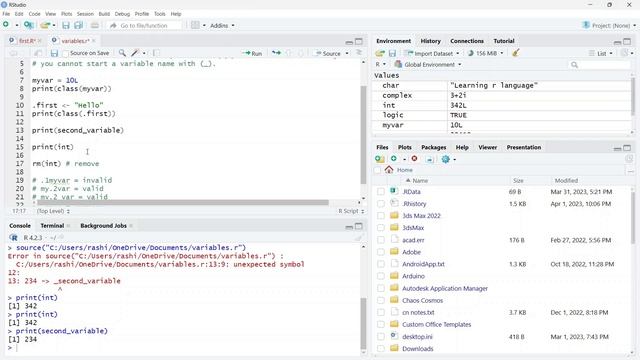Select 3ds Max 2022 folder checkbox
This screenshot has height=360, width=640.
[x=381, y=216]
